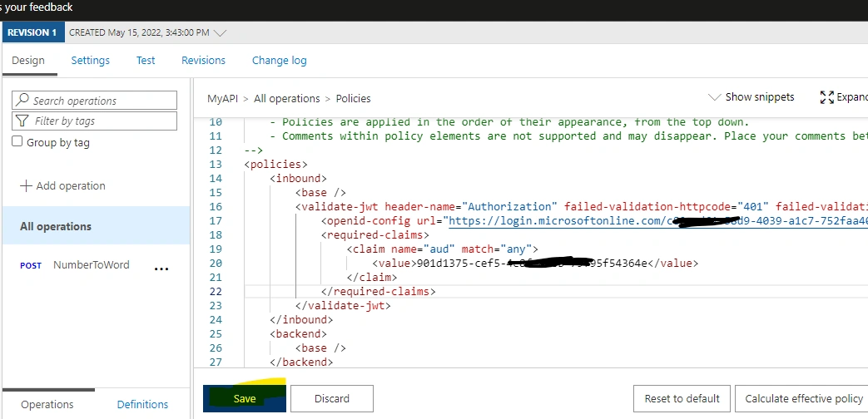Expand the Show snippets chevron
The height and width of the screenshot is (419, 868).
point(715,97)
